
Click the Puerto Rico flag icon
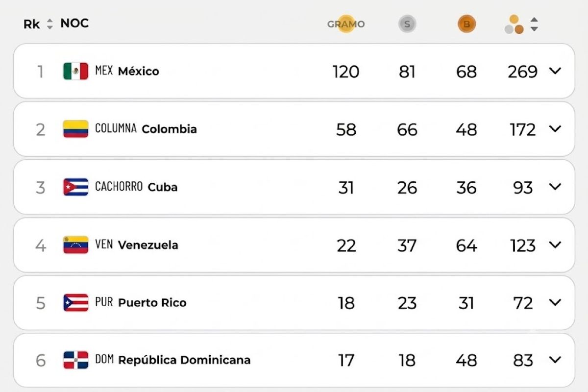coord(75,302)
